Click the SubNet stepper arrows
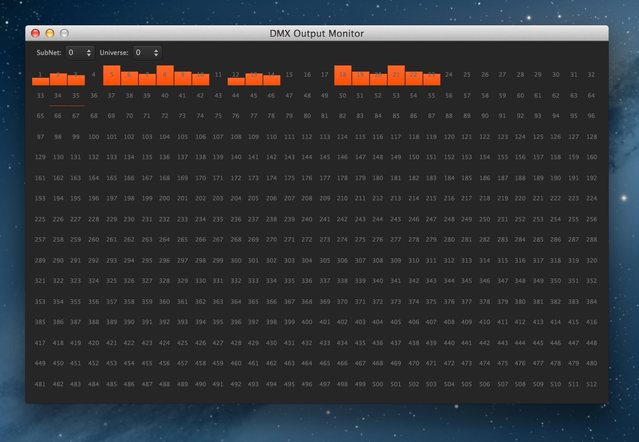 (89, 53)
